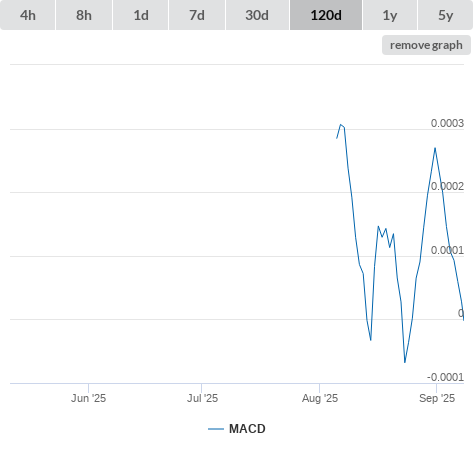Screen dimensions: 474x455
Task: Switch to the 5y time range
Action: [445, 15]
